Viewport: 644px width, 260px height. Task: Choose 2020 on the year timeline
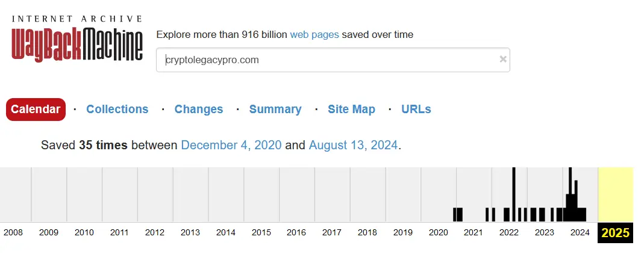pos(438,233)
